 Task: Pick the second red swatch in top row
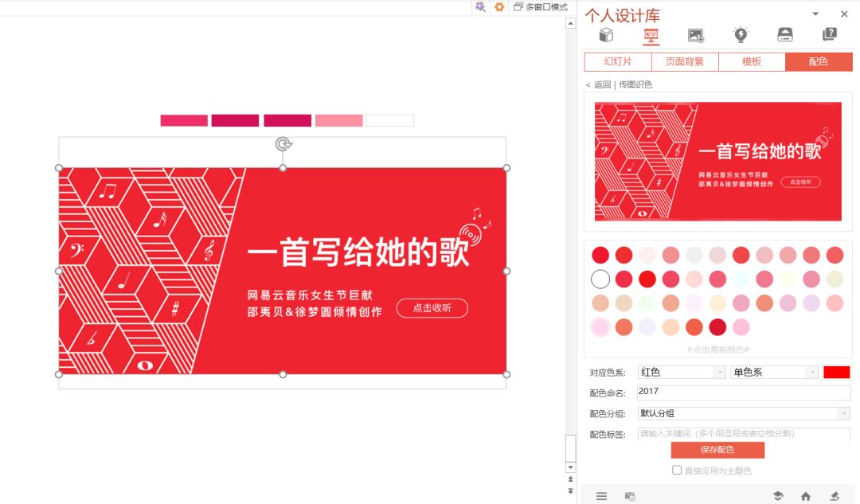(x=624, y=255)
